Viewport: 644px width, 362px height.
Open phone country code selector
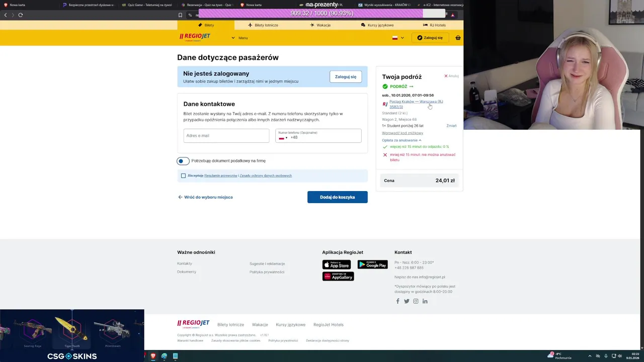point(283,138)
